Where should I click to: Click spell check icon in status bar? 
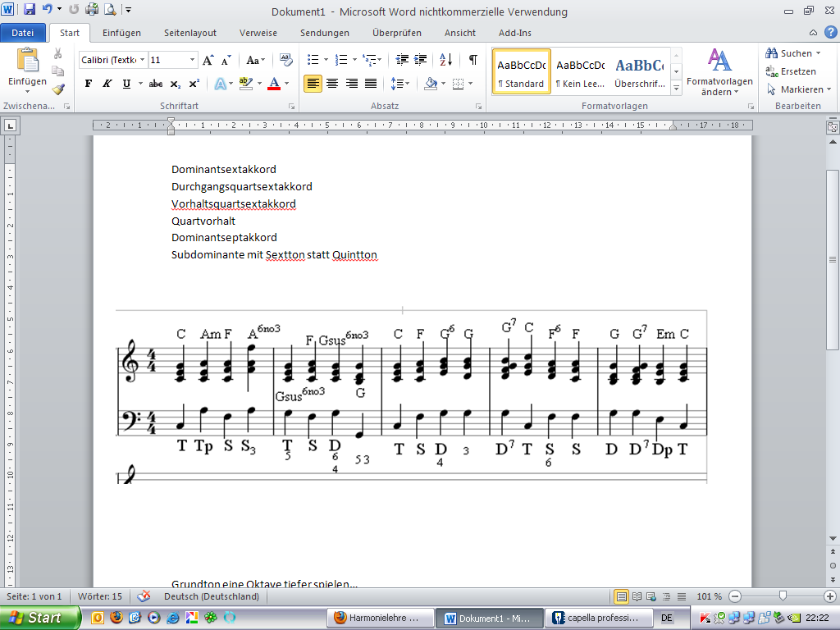[143, 596]
